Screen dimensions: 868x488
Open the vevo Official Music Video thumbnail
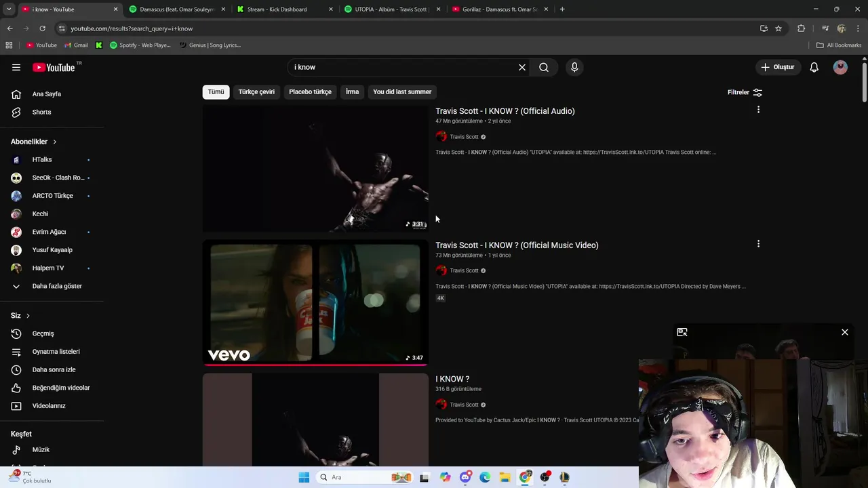315,302
